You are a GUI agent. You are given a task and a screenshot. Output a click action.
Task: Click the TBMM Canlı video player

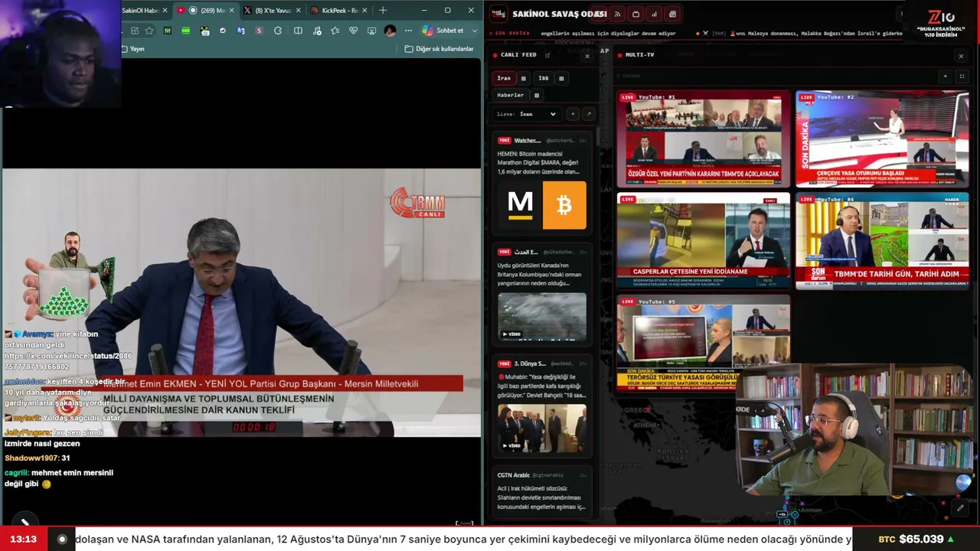(x=242, y=302)
